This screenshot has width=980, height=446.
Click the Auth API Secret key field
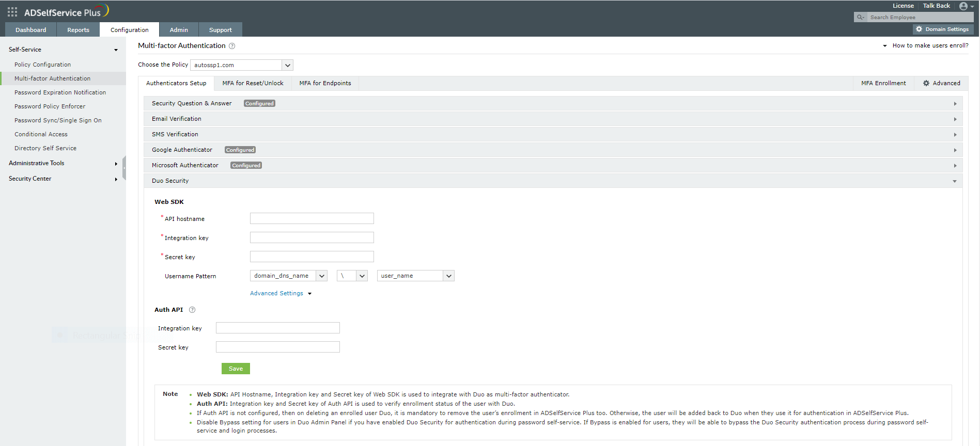point(278,347)
